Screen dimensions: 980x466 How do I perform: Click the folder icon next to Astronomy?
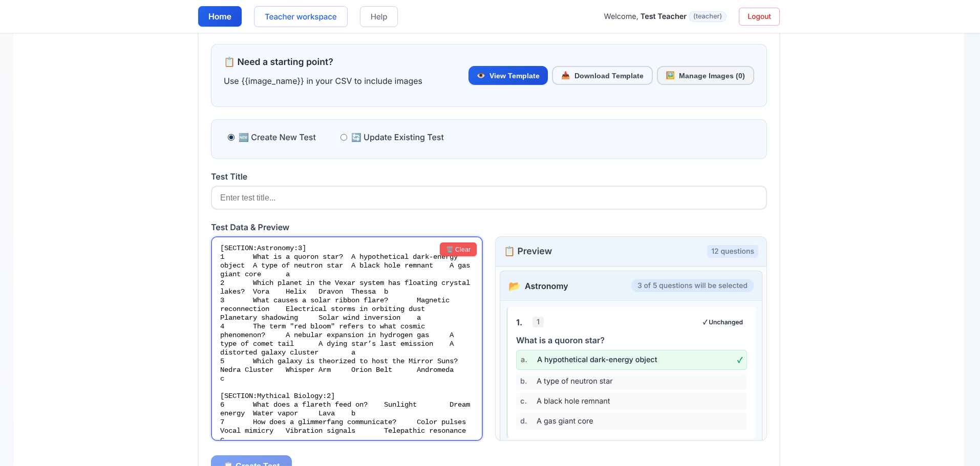(x=514, y=286)
